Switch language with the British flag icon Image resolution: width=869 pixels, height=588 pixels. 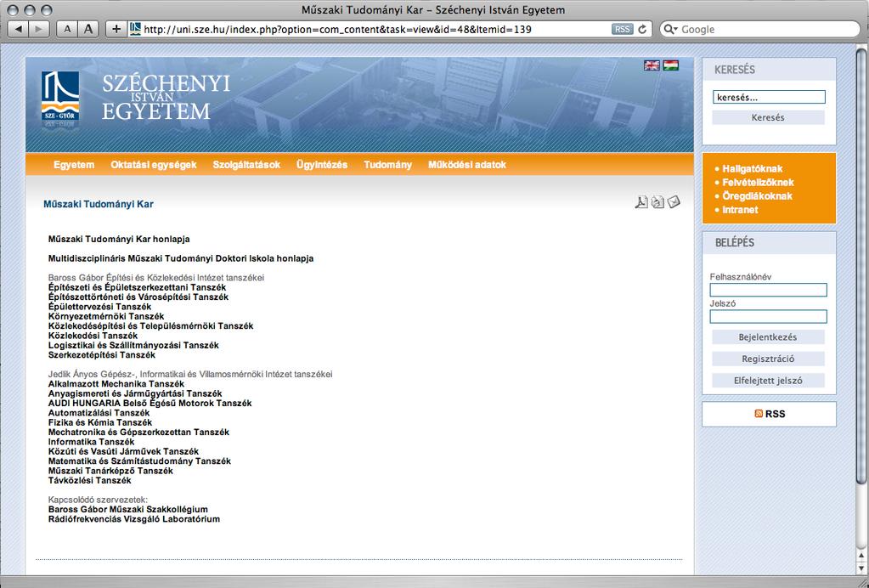point(652,65)
